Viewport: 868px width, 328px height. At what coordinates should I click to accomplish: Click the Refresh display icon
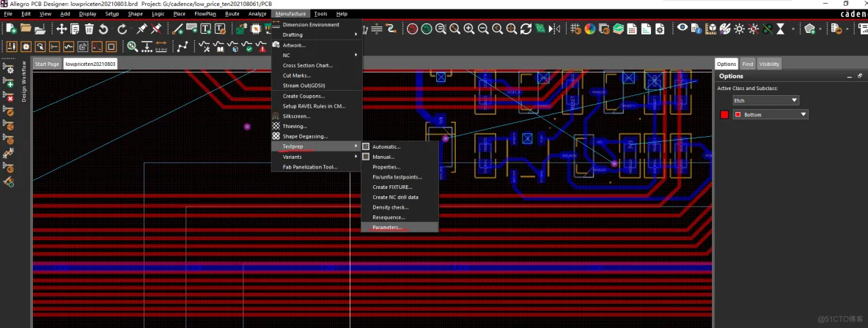[526, 29]
